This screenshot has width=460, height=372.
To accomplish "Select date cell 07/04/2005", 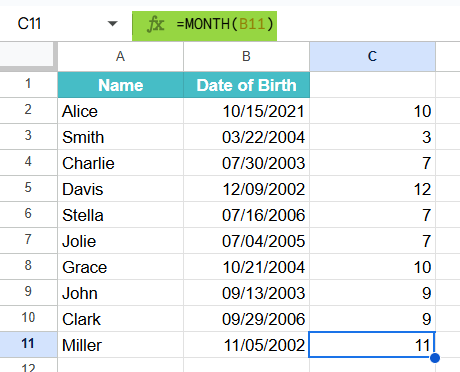I will pyautogui.click(x=246, y=241).
